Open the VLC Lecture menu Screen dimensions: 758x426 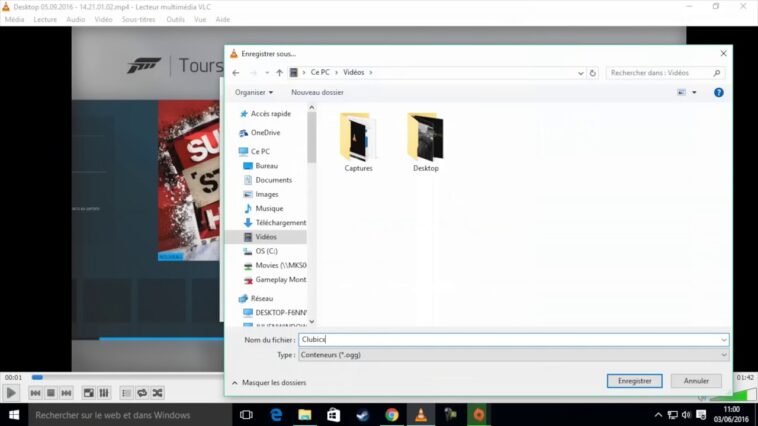click(45, 19)
